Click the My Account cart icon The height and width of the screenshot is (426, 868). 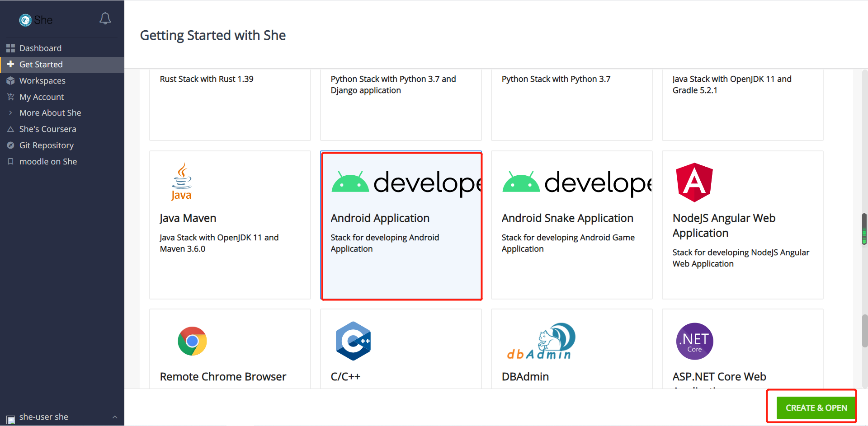point(10,97)
